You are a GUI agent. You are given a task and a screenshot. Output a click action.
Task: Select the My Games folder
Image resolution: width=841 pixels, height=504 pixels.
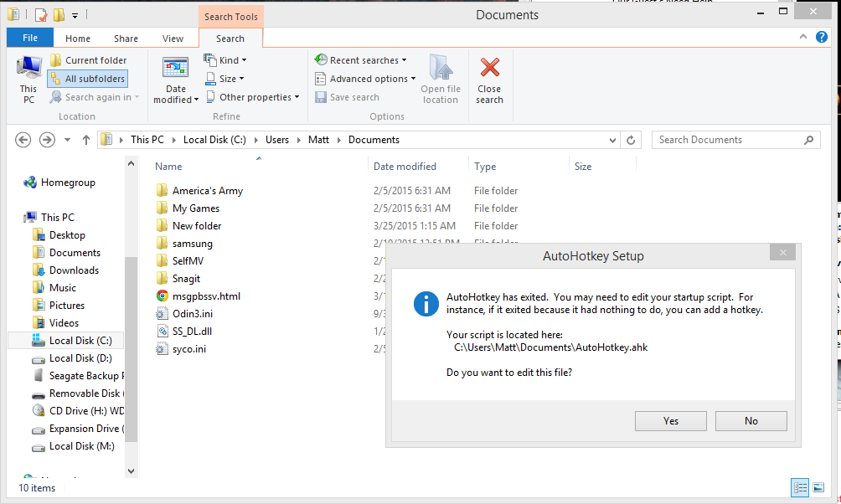[196, 208]
